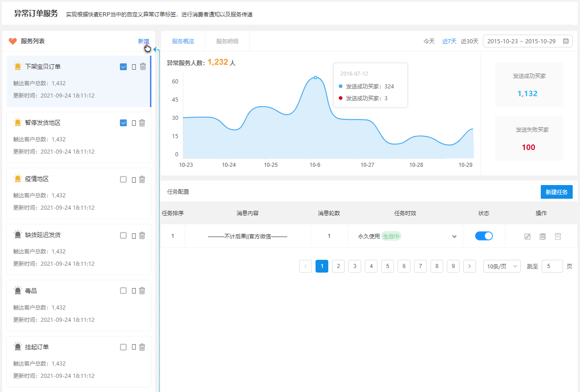
Task: Open the calendar icon in date range
Action: click(x=566, y=41)
